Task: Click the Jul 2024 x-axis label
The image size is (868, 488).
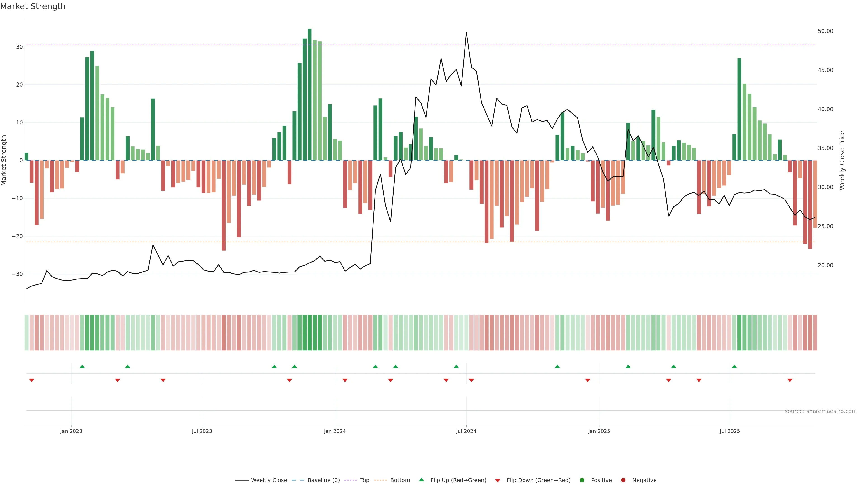Action: 466,431
